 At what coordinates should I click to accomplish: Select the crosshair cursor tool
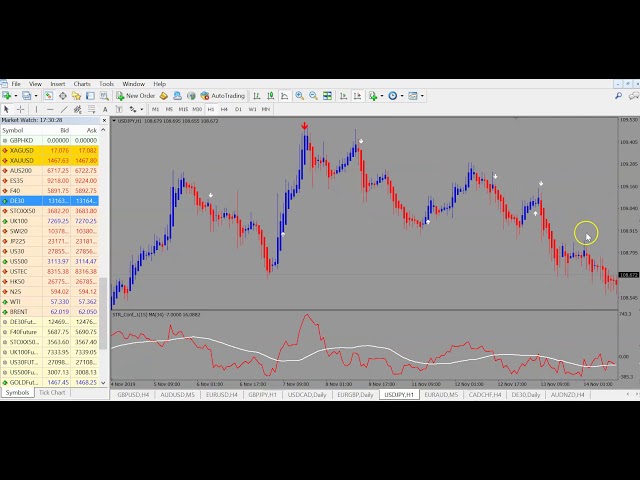click(x=21, y=109)
